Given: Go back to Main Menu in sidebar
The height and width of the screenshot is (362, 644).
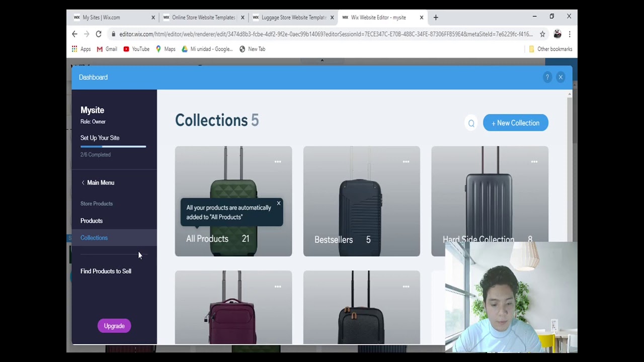Looking at the screenshot, I should tap(98, 183).
